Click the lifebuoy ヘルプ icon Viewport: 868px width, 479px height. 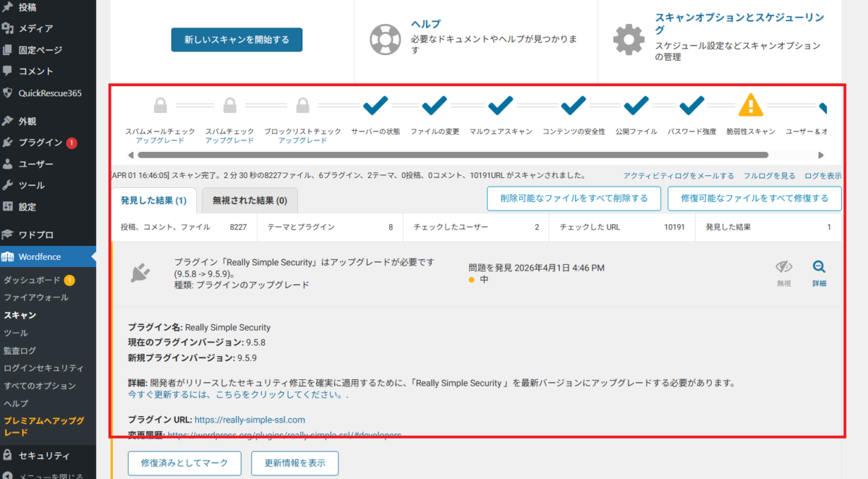[384, 40]
